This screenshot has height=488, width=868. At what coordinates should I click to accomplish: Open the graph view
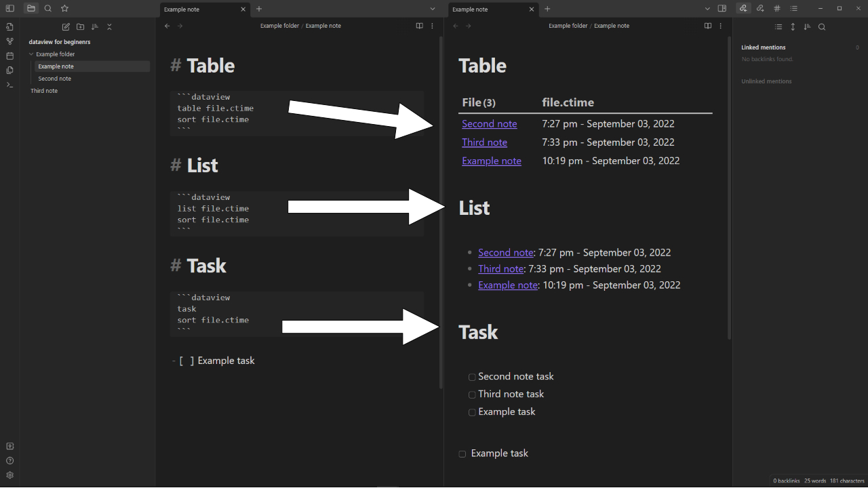pos(9,41)
